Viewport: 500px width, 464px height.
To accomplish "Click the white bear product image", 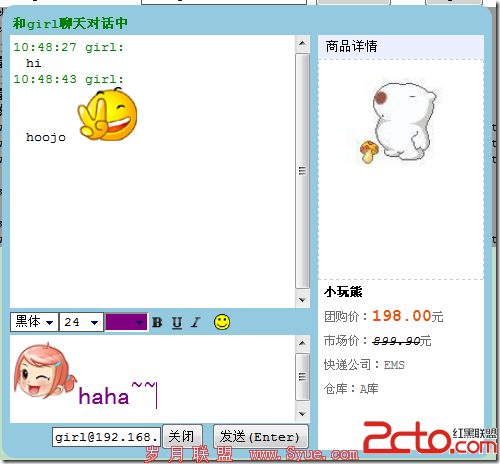I will [x=398, y=122].
